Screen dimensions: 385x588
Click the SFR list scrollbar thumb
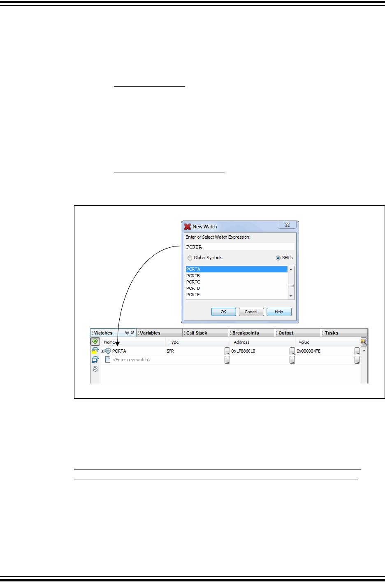point(291,286)
